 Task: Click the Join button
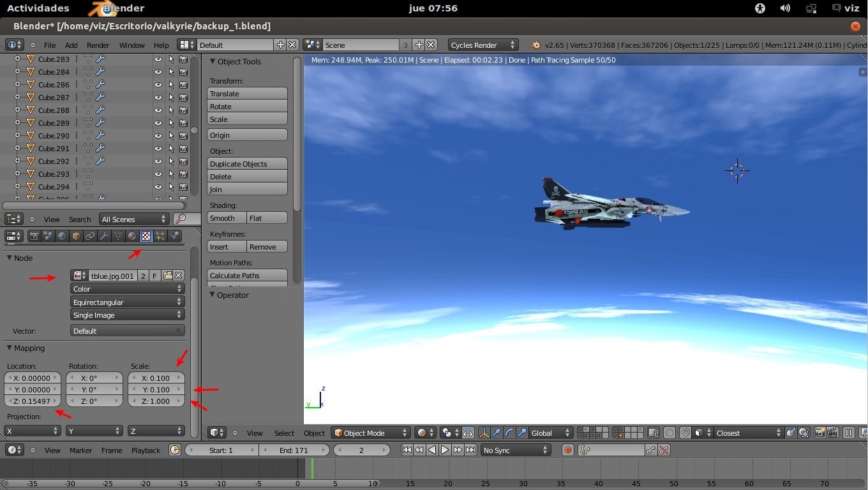coord(247,189)
